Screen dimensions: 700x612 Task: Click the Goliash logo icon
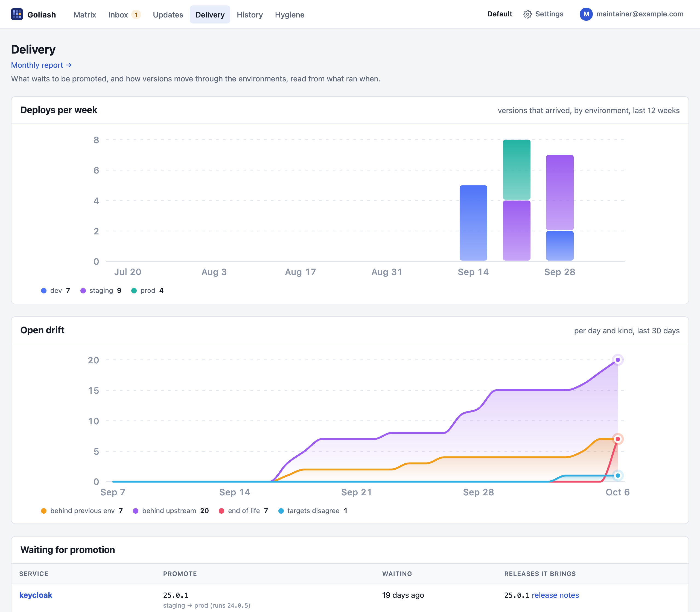coord(17,14)
